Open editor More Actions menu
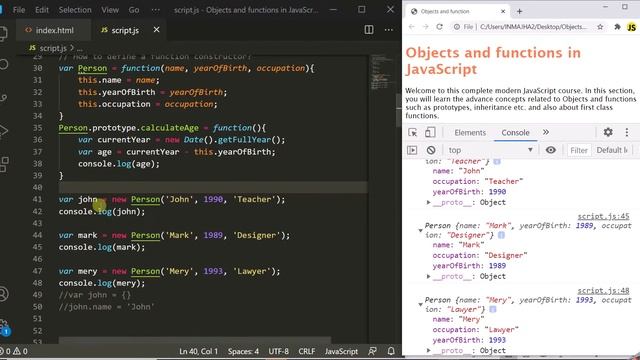 tap(389, 29)
